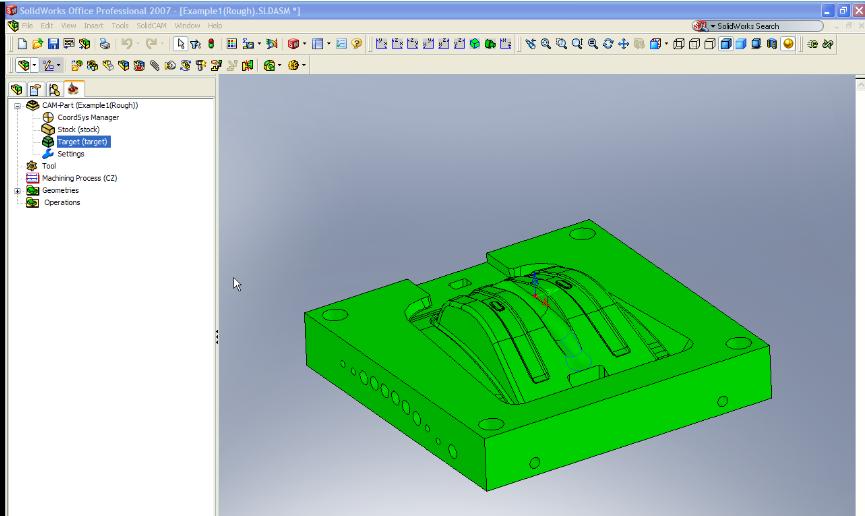This screenshot has width=865, height=516.
Task: Click the Insert Components icon
Action: tap(77, 66)
